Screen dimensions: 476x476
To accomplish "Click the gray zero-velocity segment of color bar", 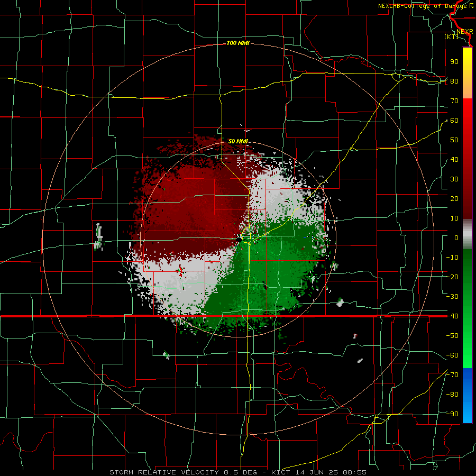I will tap(467, 234).
